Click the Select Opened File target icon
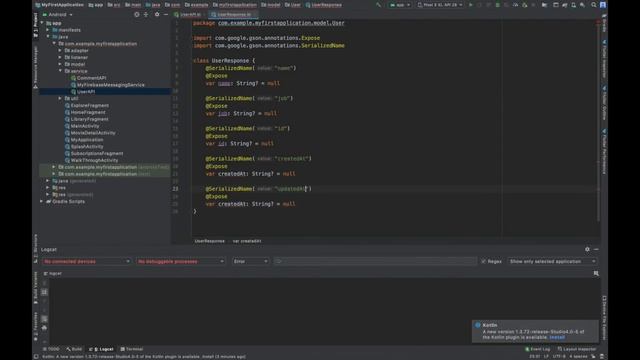Image resolution: width=640 pixels, height=360 pixels. pos(137,14)
